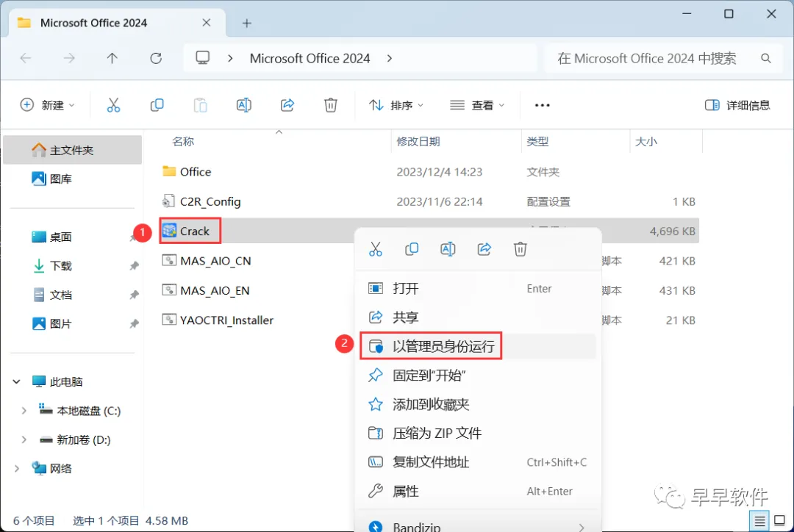Go up one folder level

[x=112, y=58]
